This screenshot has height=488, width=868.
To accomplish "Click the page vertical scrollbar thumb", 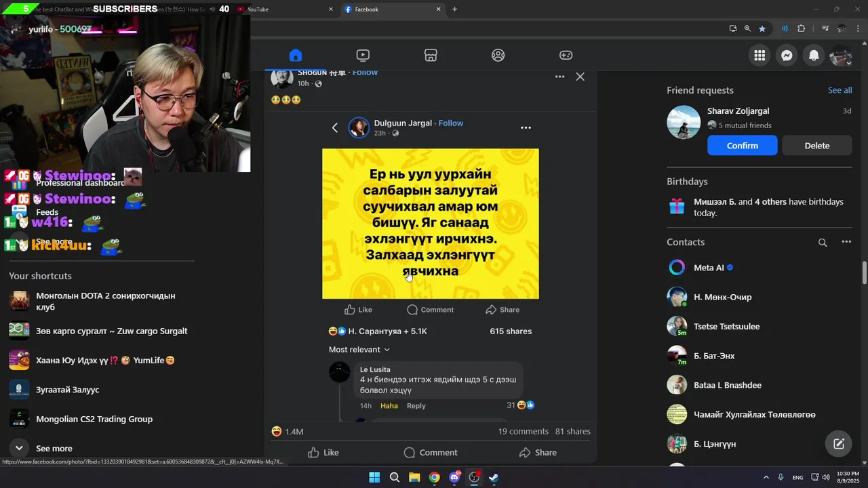I will point(864,273).
